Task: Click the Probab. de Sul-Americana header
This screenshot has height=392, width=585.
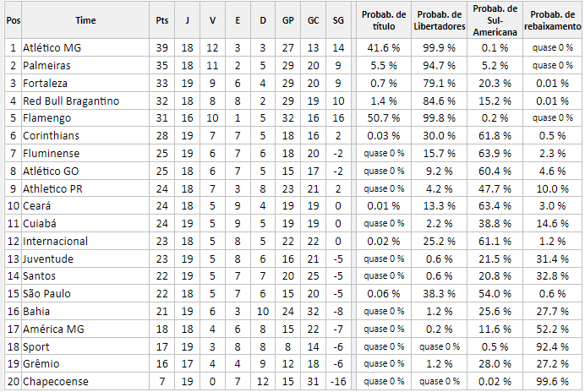Action: 495,20
